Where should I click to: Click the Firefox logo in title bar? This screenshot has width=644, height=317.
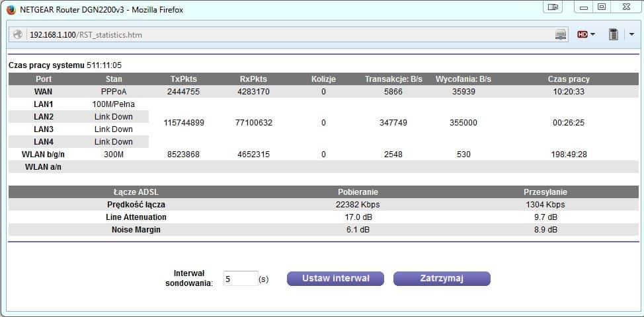[11, 9]
